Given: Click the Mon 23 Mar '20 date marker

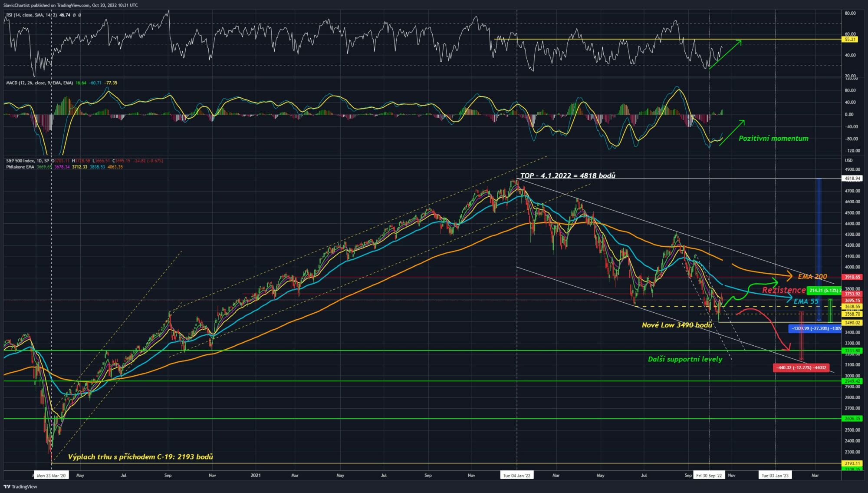Looking at the screenshot, I should 51,476.
